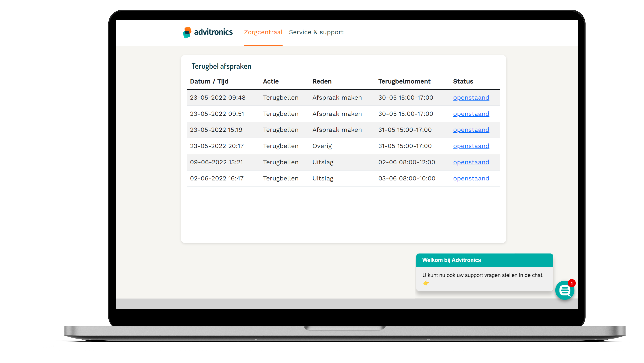Click the pointing finger emoji in the chat popup
Screen dimensions: 644x363
pyautogui.click(x=426, y=283)
